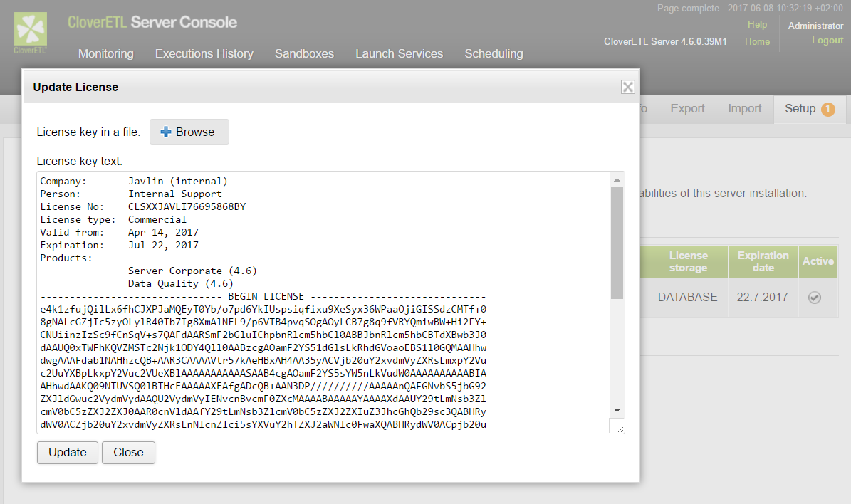Image resolution: width=851 pixels, height=504 pixels.
Task: Go to Sandboxes section
Action: [x=305, y=53]
